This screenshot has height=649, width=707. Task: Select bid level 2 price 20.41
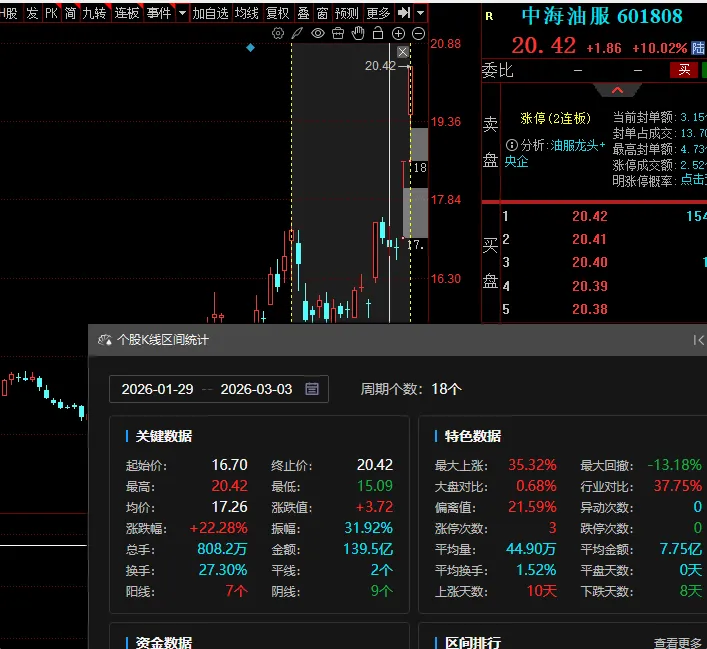click(590, 239)
